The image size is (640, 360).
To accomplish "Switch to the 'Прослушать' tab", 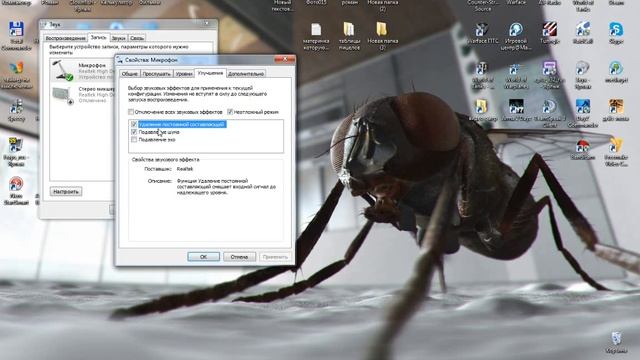I will 156,74.
